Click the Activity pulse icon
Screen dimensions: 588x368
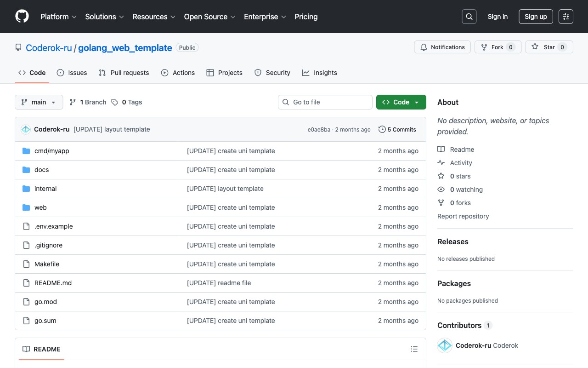[441, 163]
